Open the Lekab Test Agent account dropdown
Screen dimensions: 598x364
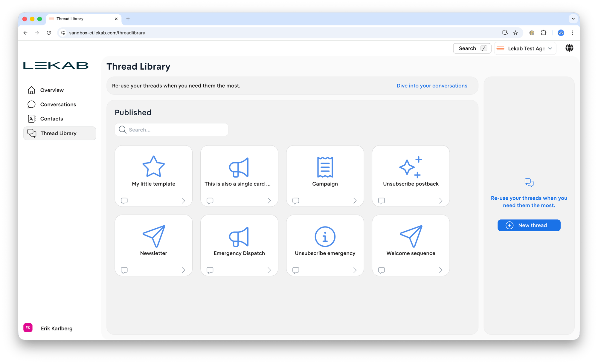(x=525, y=48)
